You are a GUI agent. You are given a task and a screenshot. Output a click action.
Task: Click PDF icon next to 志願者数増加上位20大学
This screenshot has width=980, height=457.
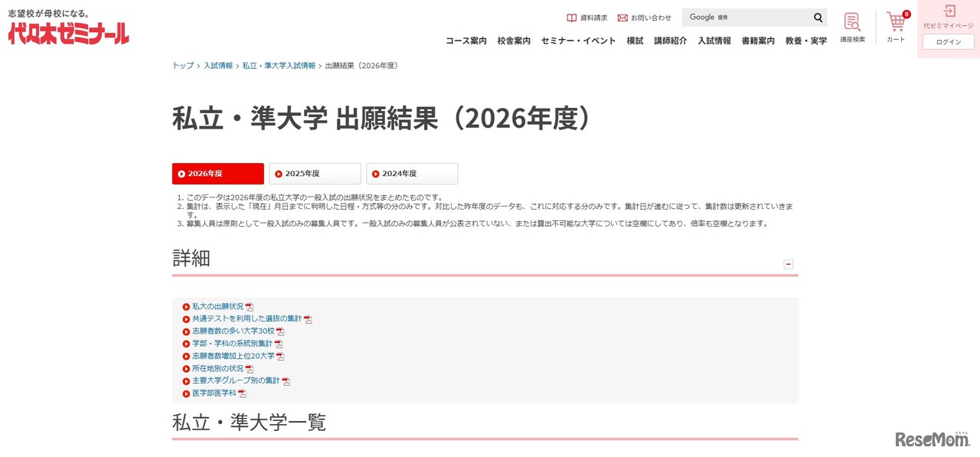(280, 356)
